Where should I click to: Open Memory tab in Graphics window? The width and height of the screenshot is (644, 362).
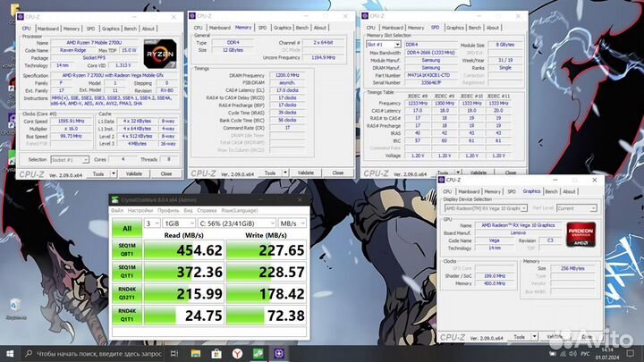[492, 191]
